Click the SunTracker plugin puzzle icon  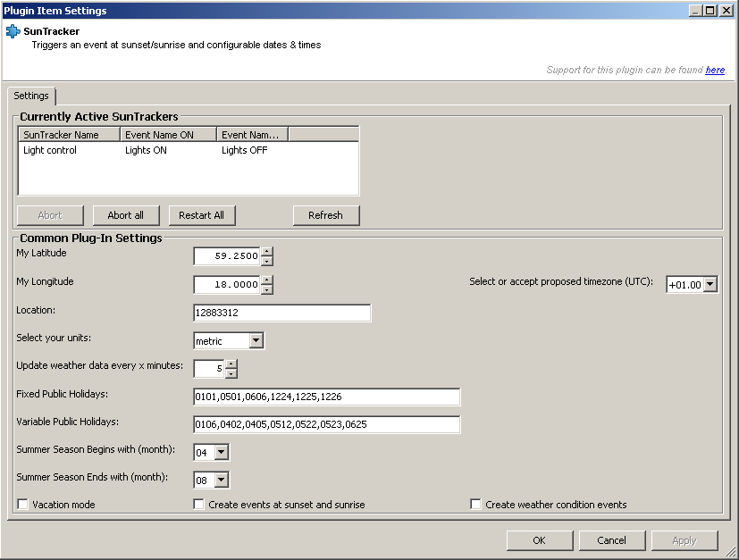point(13,31)
